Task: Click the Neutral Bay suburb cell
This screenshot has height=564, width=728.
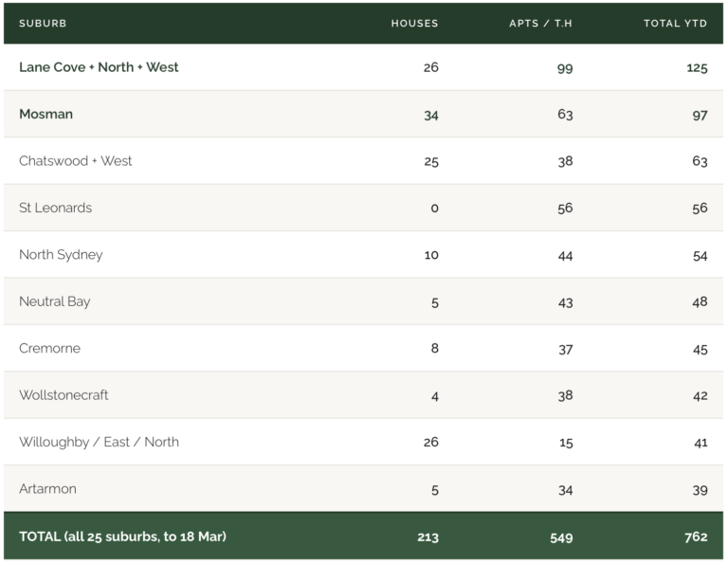Action: click(55, 301)
